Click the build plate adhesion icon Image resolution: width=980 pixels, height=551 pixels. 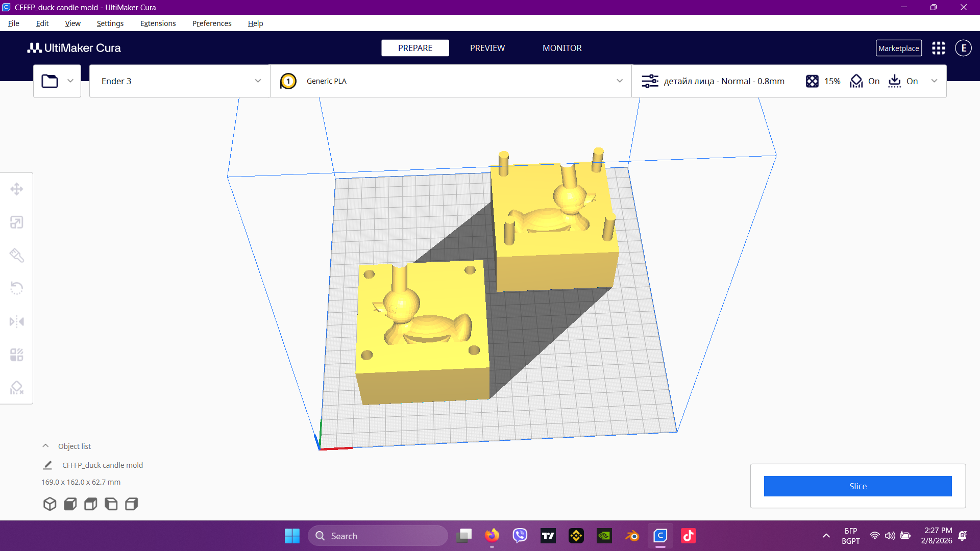(x=894, y=81)
